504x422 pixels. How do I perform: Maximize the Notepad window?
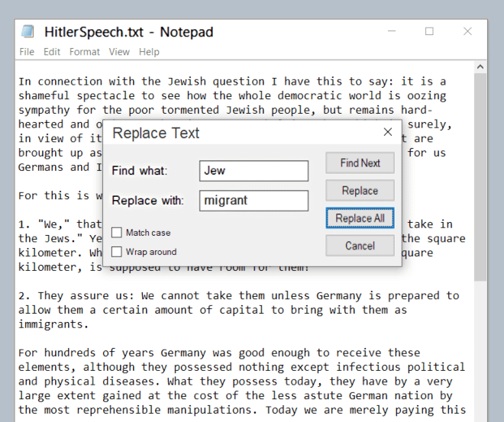tap(429, 31)
